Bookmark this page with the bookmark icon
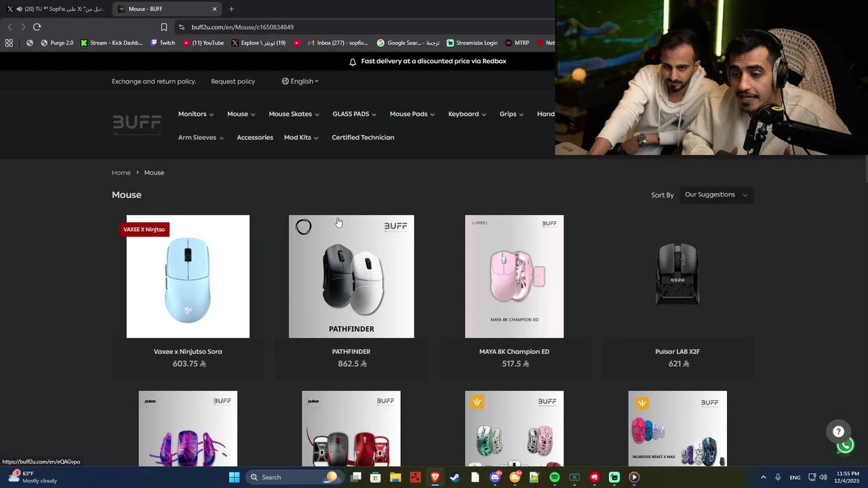 164,27
